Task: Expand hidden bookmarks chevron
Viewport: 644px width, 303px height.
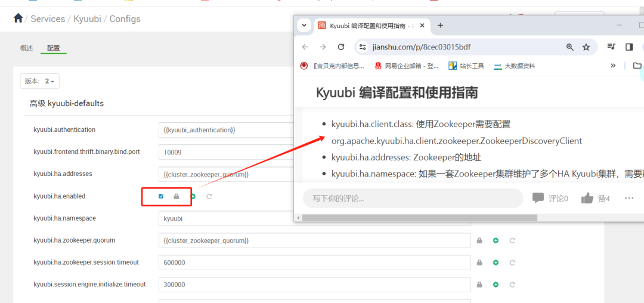Action: tap(613, 66)
